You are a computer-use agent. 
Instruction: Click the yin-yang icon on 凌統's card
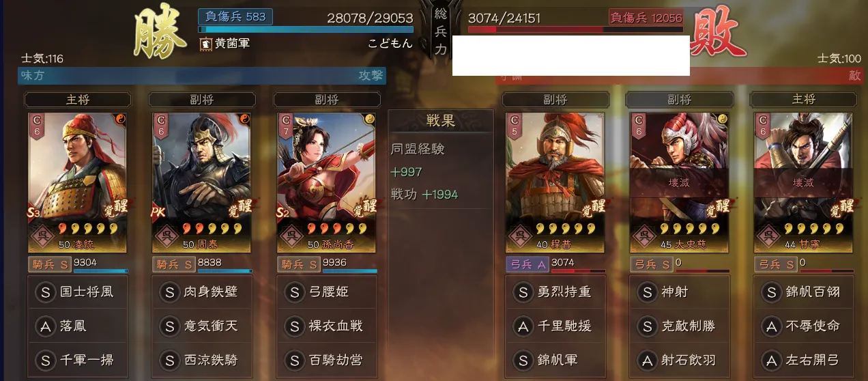pyautogui.click(x=119, y=119)
